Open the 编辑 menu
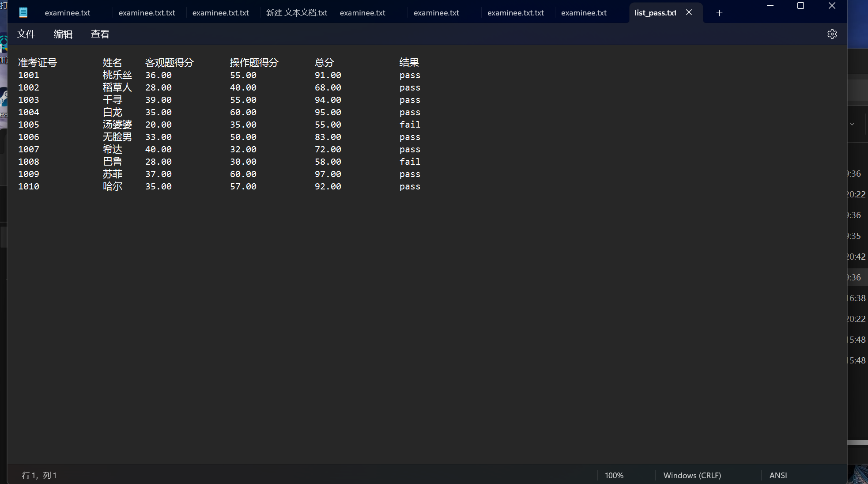This screenshot has width=868, height=484. pyautogui.click(x=63, y=34)
